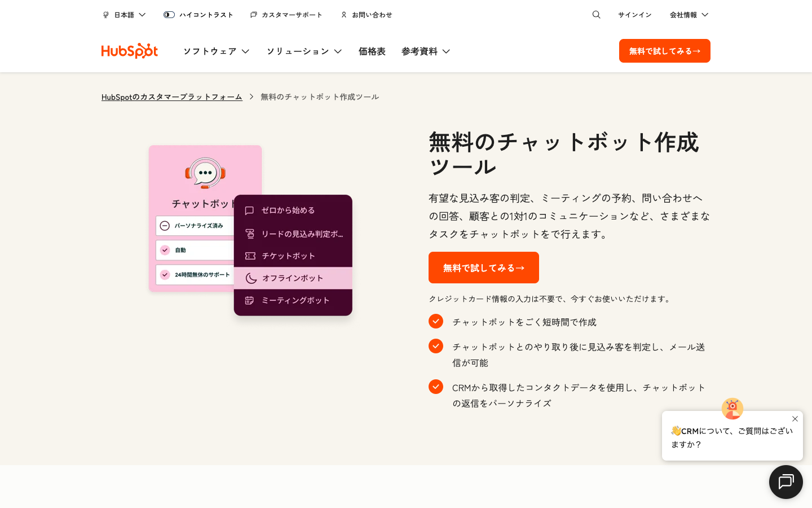The image size is (812, 508).
Task: Open the ソリューション menu
Action: [x=304, y=51]
